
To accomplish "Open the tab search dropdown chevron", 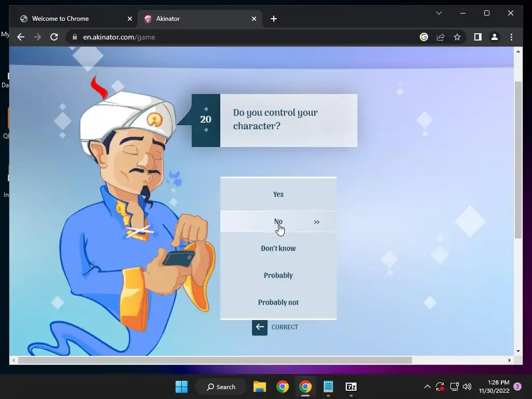I will (x=438, y=13).
